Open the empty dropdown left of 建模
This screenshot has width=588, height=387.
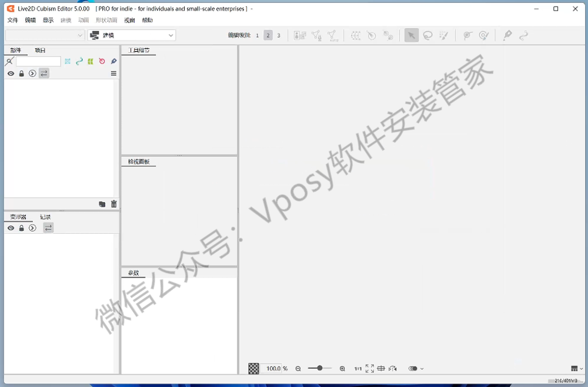pos(45,35)
